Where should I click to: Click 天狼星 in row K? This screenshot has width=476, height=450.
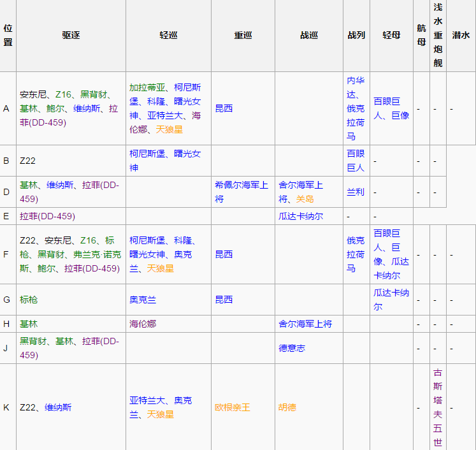161,414
